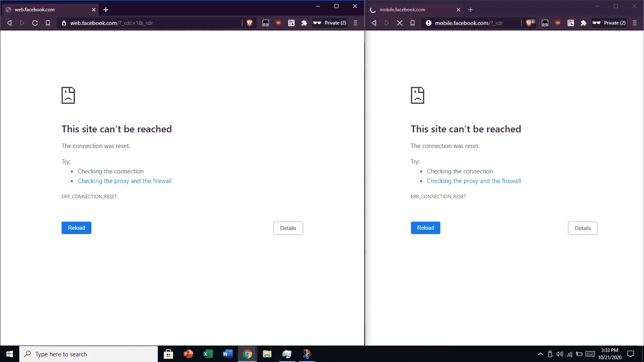The width and height of the screenshot is (644, 362).
Task: Open Extensions puzzle icon in left window
Action: click(304, 23)
